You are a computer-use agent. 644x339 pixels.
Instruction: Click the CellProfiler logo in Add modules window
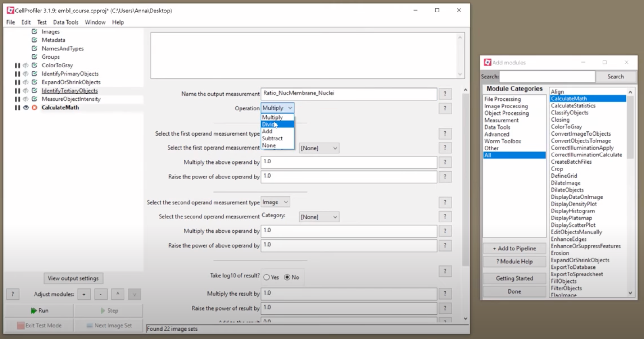pos(487,62)
